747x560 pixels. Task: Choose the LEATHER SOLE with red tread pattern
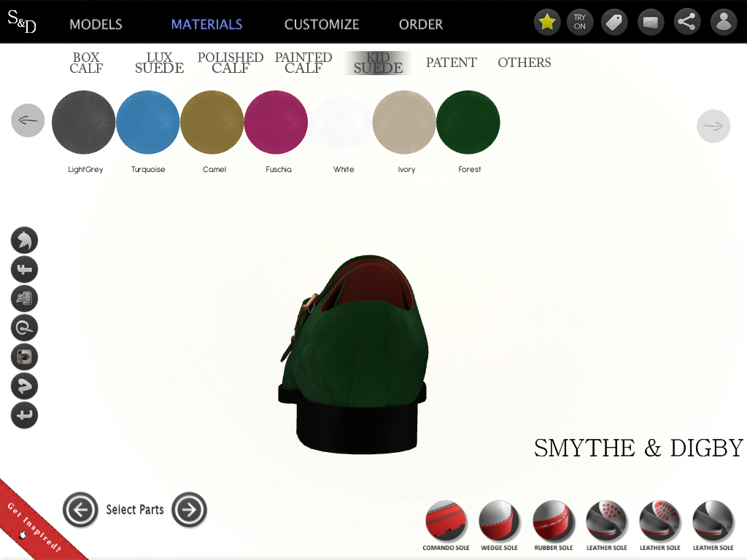[x=659, y=525]
